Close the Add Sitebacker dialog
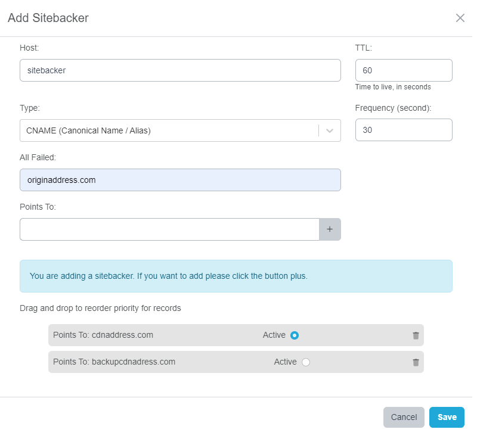Viewport: 477px width, 448px height. [460, 18]
